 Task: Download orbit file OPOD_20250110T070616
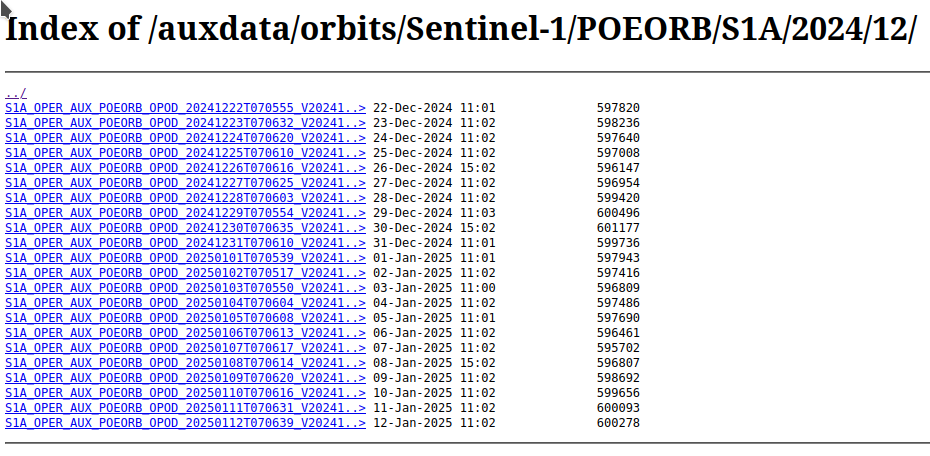185,393
